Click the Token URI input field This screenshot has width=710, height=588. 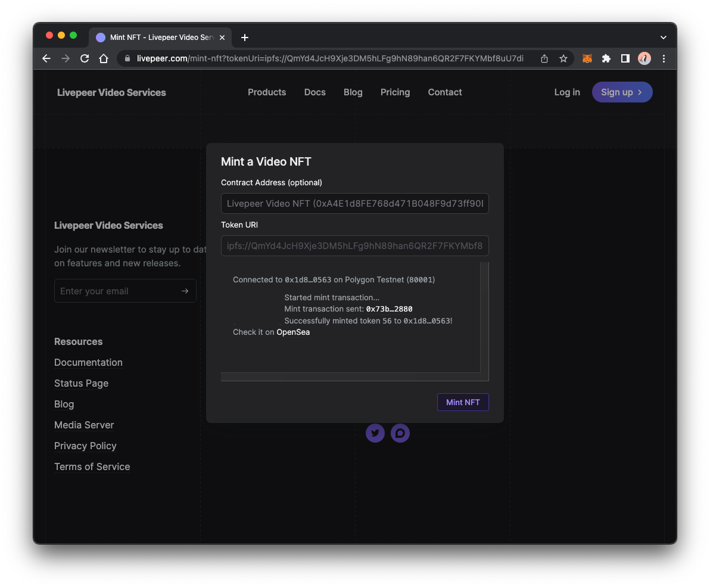pos(354,245)
